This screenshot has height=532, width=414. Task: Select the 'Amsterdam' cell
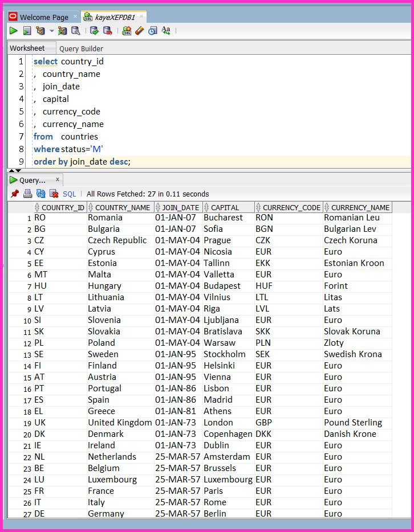click(229, 457)
